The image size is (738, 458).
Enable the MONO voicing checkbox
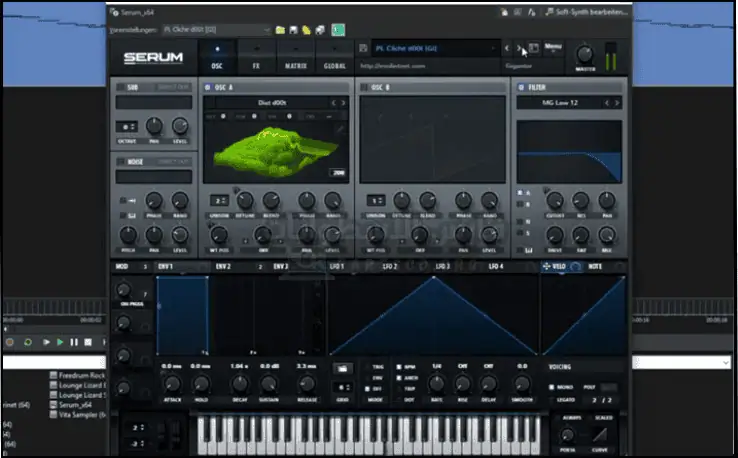(552, 385)
